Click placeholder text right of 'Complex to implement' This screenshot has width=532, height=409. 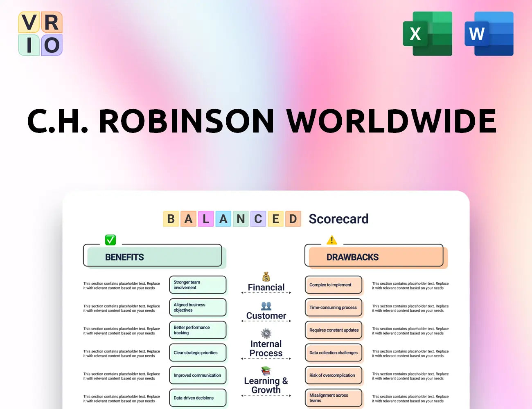pyautogui.click(x=410, y=285)
